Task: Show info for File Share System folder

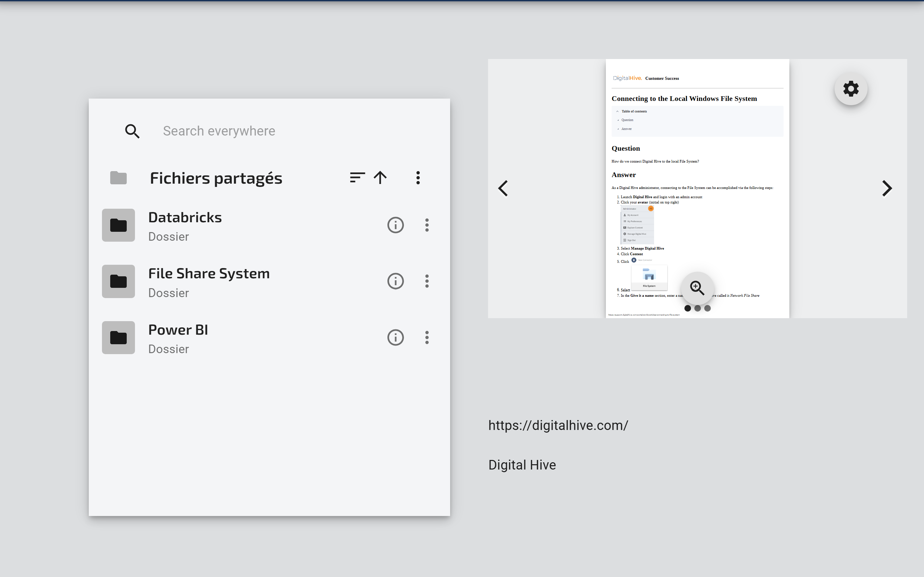Action: 395,281
